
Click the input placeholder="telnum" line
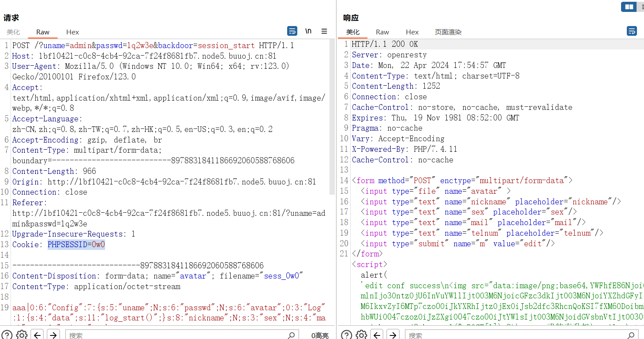[x=482, y=233]
